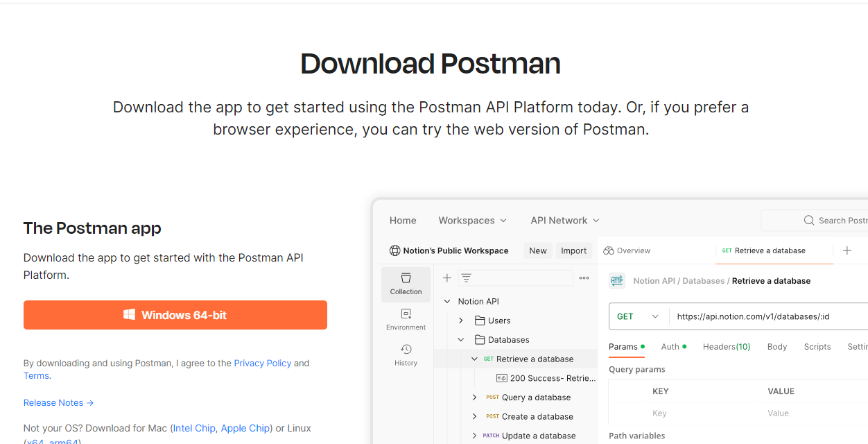Screen dimensions: 868x444
Task: Switch to the Overview tab
Action: point(627,250)
